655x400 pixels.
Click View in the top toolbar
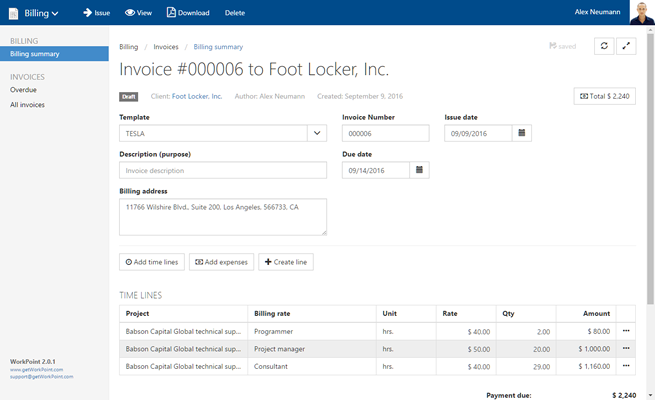(138, 13)
